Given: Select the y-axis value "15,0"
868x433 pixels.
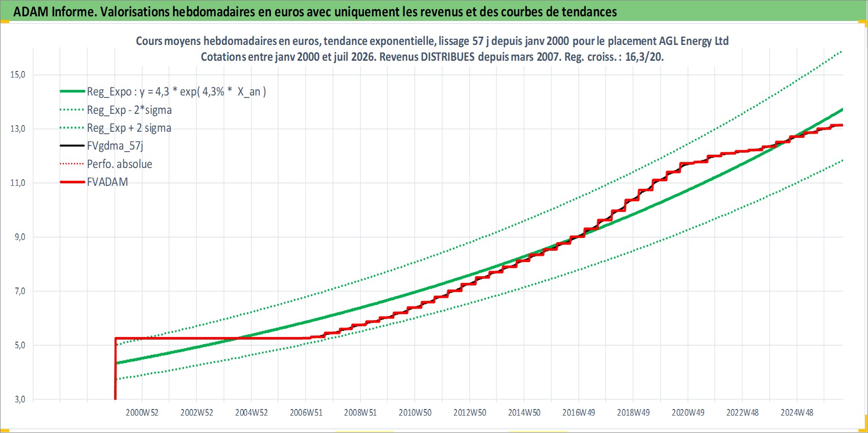Looking at the screenshot, I should tap(18, 75).
